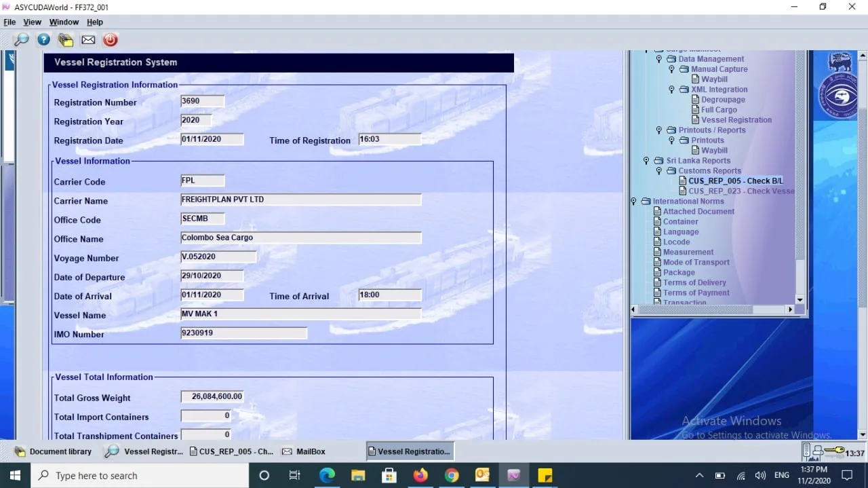Click tree panel horizontal scroll right arrow
The width and height of the screenshot is (868, 488).
790,309
